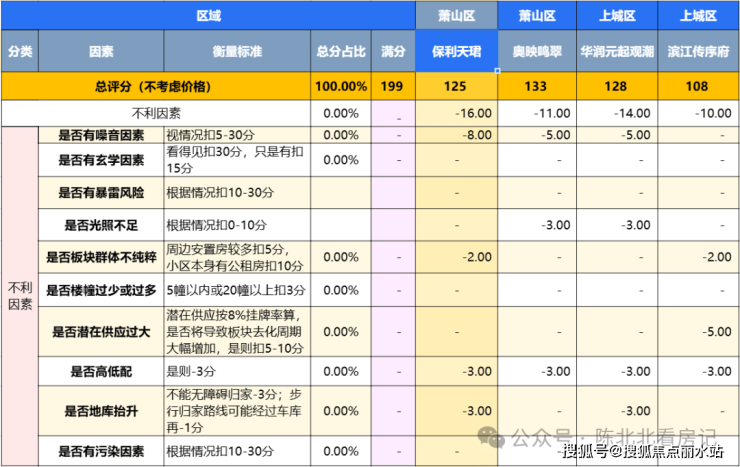Click 萧山区 header above 保利天珺
This screenshot has height=467, width=740.
456,16
